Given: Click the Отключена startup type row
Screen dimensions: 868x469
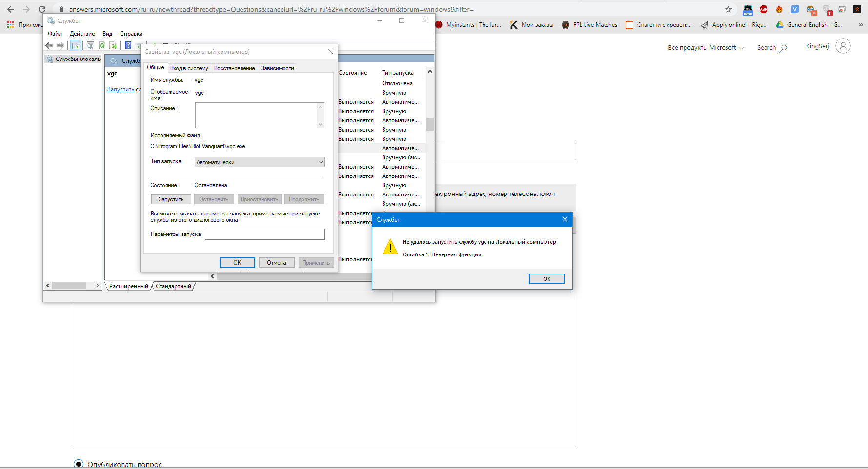Looking at the screenshot, I should (397, 83).
